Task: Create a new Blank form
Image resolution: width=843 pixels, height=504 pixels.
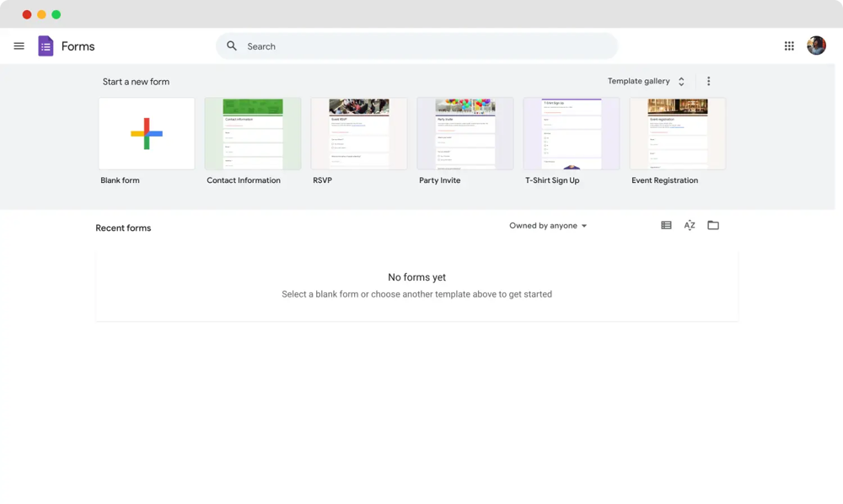Action: (147, 134)
